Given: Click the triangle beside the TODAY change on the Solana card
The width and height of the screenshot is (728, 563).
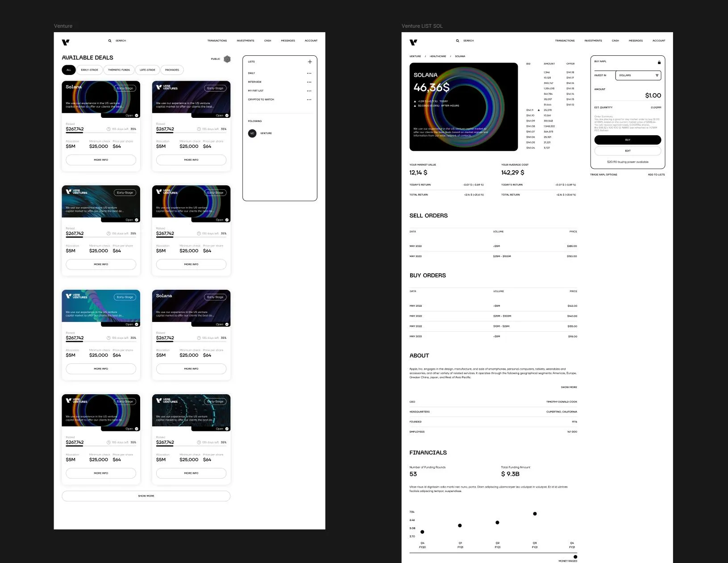Looking at the screenshot, I should [415, 101].
